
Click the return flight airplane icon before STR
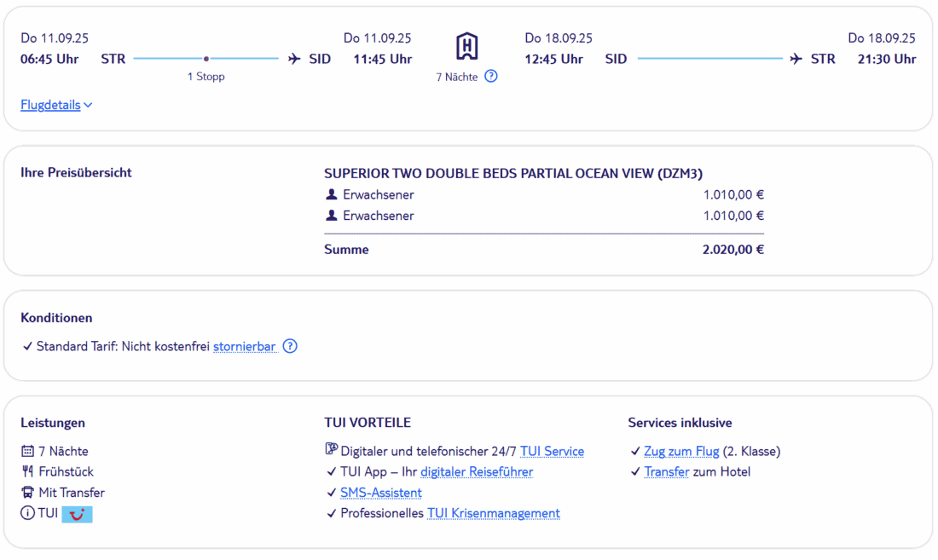pos(796,60)
